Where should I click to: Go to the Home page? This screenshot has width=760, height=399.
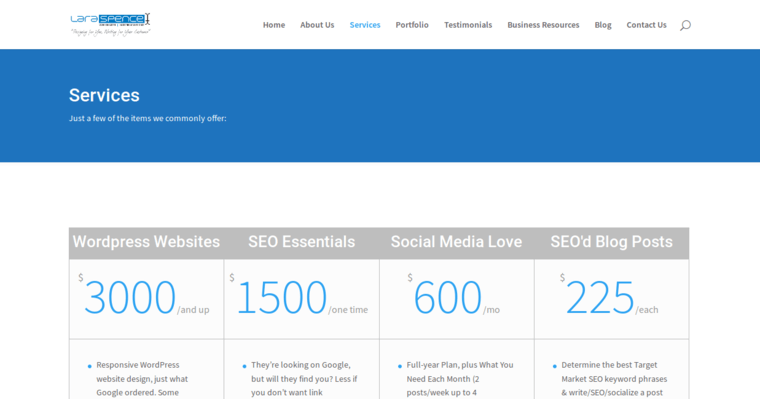click(x=274, y=25)
